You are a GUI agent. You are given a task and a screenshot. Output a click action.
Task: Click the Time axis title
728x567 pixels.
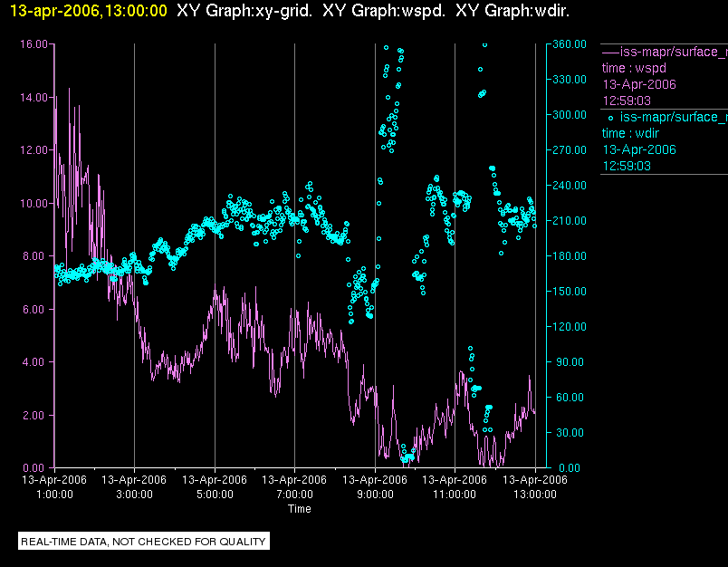pos(300,509)
